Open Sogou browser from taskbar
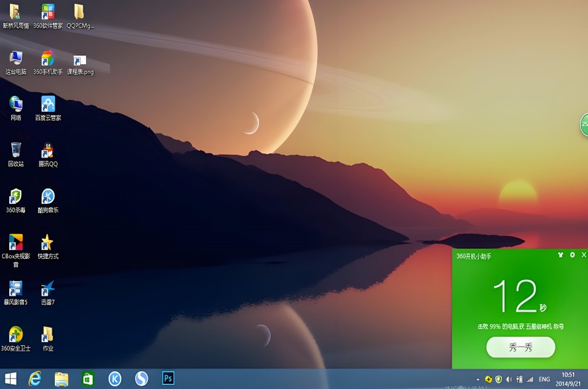588x389 pixels. (x=142, y=379)
